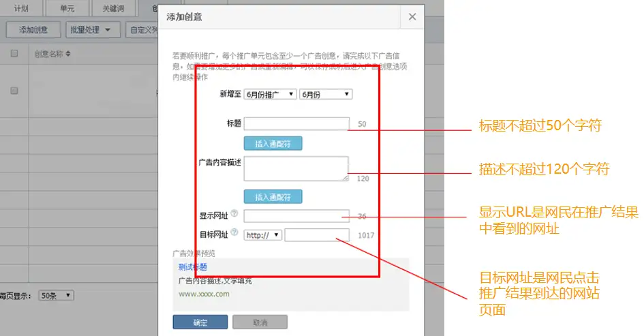Focus the 标题 input field
644x336 pixels.
click(x=296, y=123)
